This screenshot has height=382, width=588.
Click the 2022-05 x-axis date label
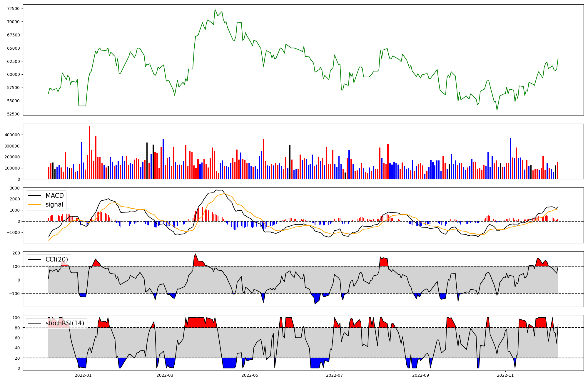click(250, 375)
